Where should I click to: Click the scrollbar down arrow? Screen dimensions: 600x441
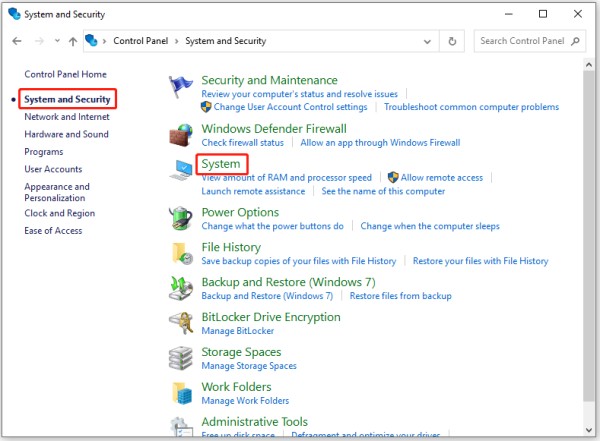589,430
